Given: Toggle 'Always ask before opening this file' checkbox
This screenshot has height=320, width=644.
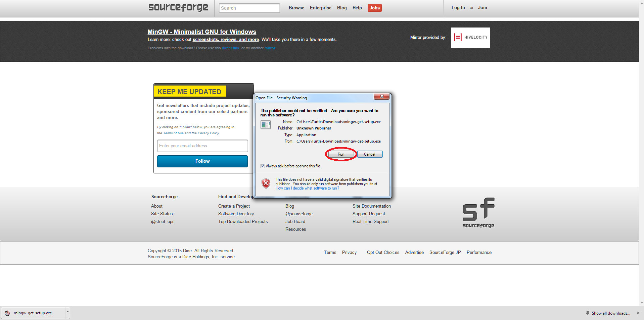Looking at the screenshot, I should pyautogui.click(x=263, y=166).
